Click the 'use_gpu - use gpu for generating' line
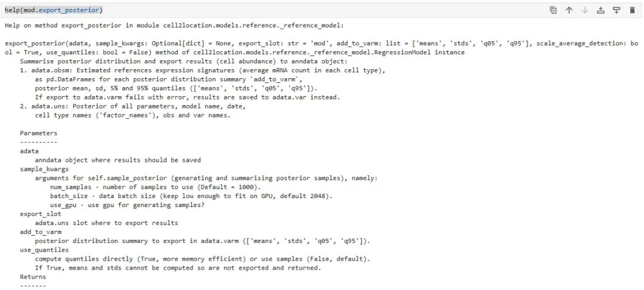Viewport: 644px width, 290px height. point(127,205)
